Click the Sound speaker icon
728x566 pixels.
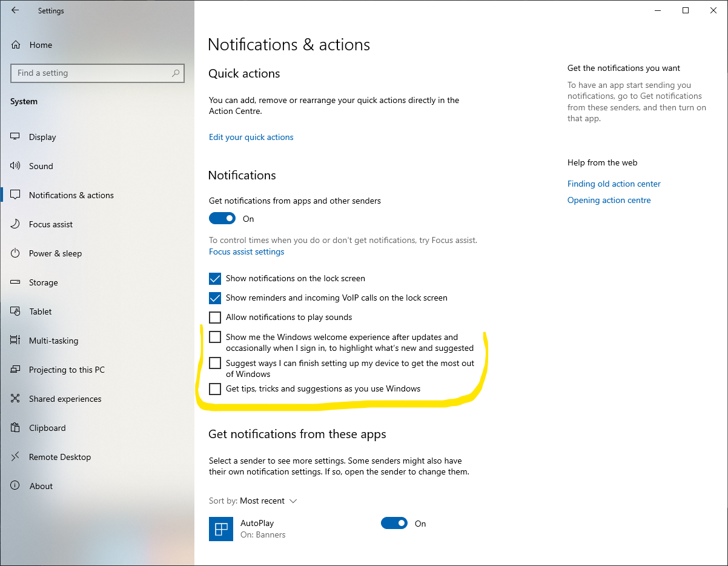(x=15, y=166)
